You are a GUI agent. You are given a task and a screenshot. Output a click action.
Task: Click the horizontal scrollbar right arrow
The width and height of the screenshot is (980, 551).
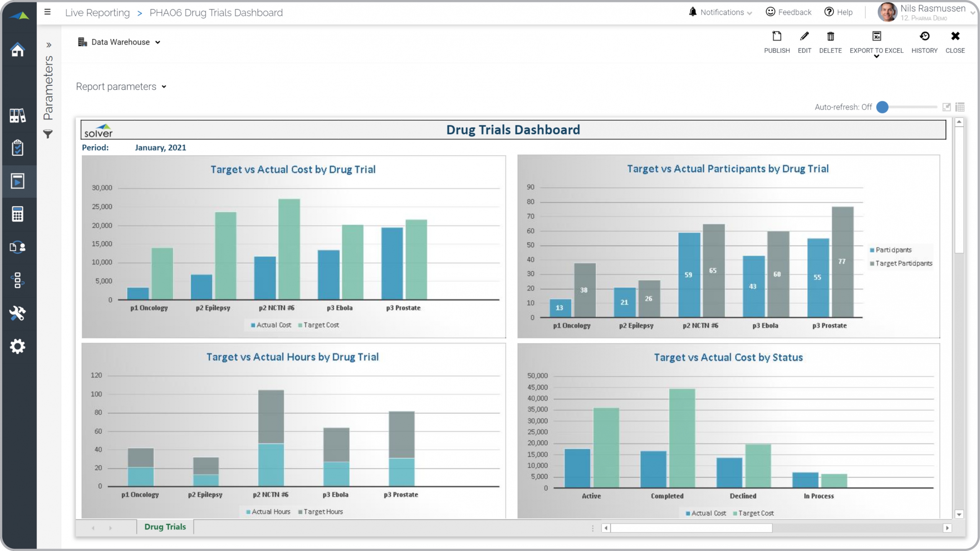947,528
